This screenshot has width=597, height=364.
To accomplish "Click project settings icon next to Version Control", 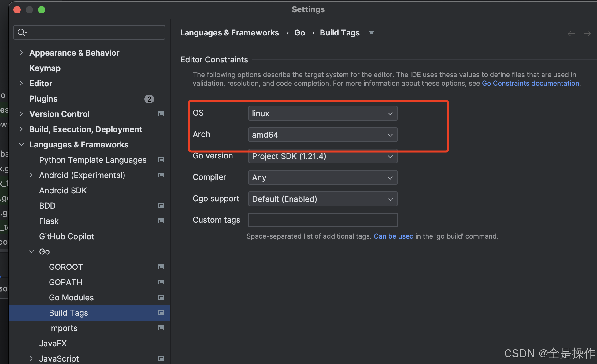I will click(161, 114).
